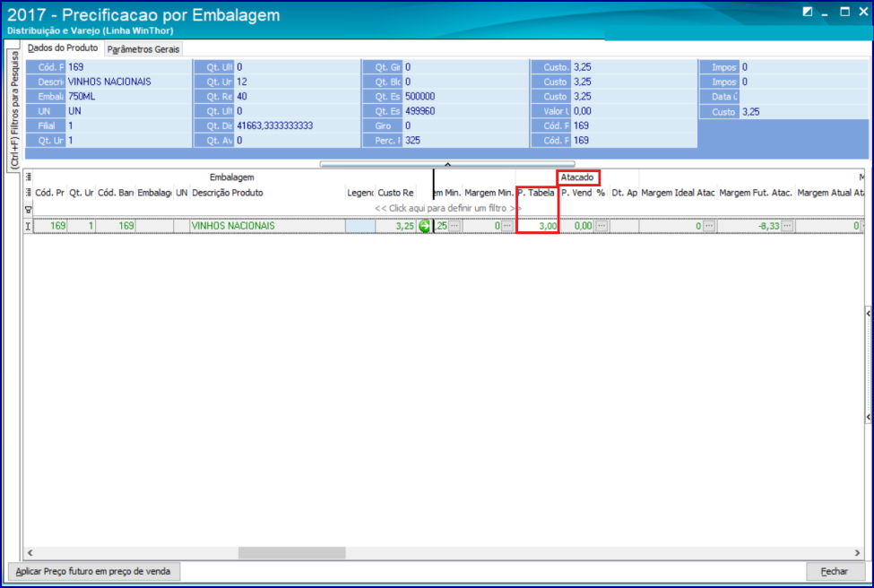Sort by Cód. Pr column header
Viewport: 874px width, 588px height.
(50, 193)
